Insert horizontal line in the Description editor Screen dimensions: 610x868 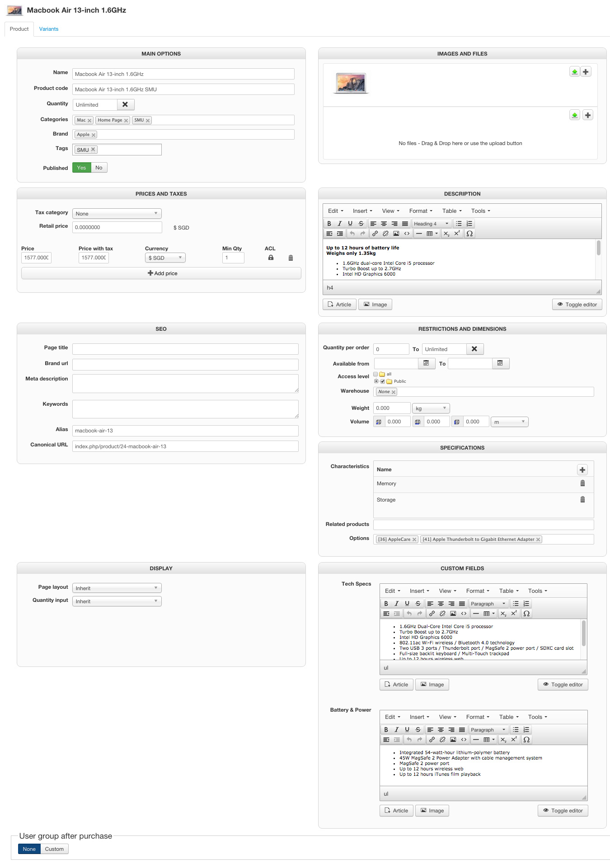point(419,234)
